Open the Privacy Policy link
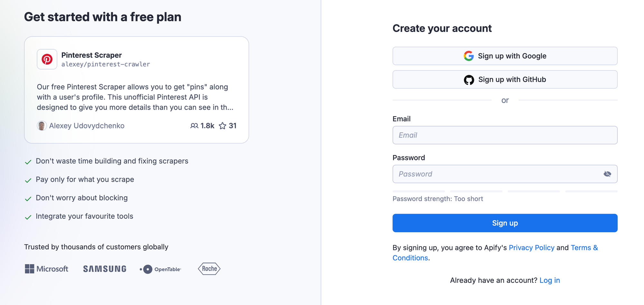The height and width of the screenshot is (305, 644). coord(531,247)
